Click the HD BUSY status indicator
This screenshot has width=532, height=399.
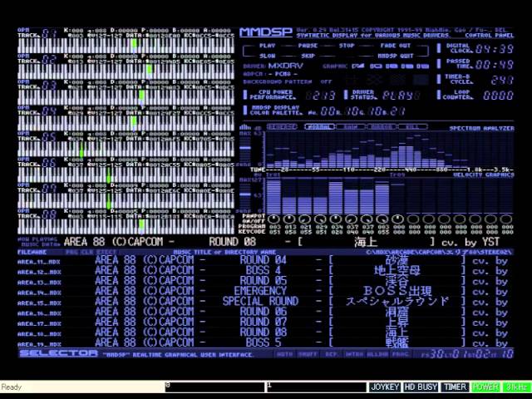point(421,387)
